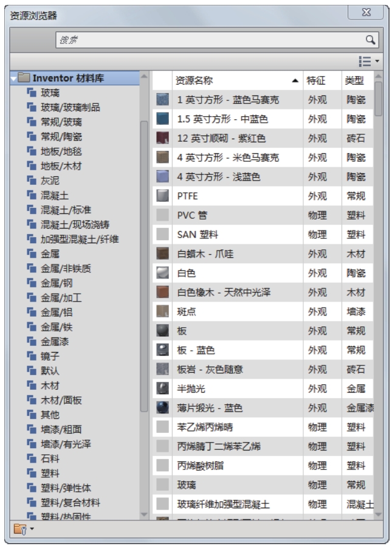
Task: Open the library manage folder dropdown
Action: 24,530
